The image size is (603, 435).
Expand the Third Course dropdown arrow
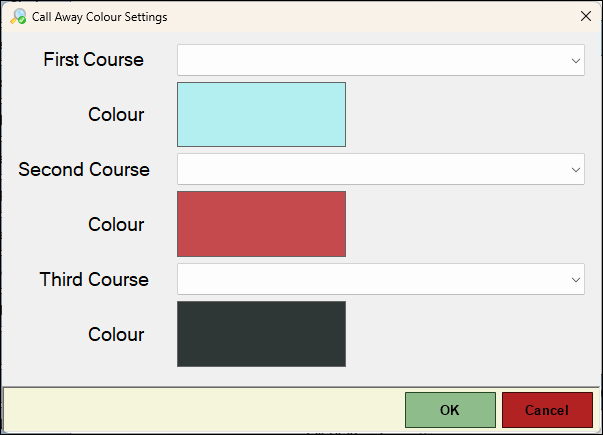click(576, 279)
